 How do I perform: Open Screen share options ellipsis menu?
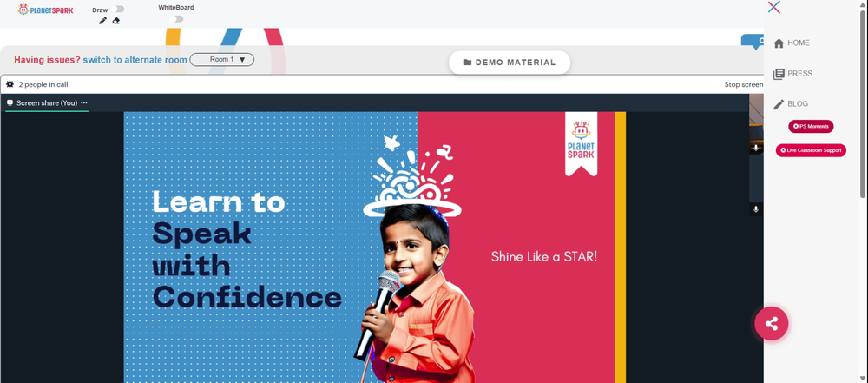(x=84, y=102)
